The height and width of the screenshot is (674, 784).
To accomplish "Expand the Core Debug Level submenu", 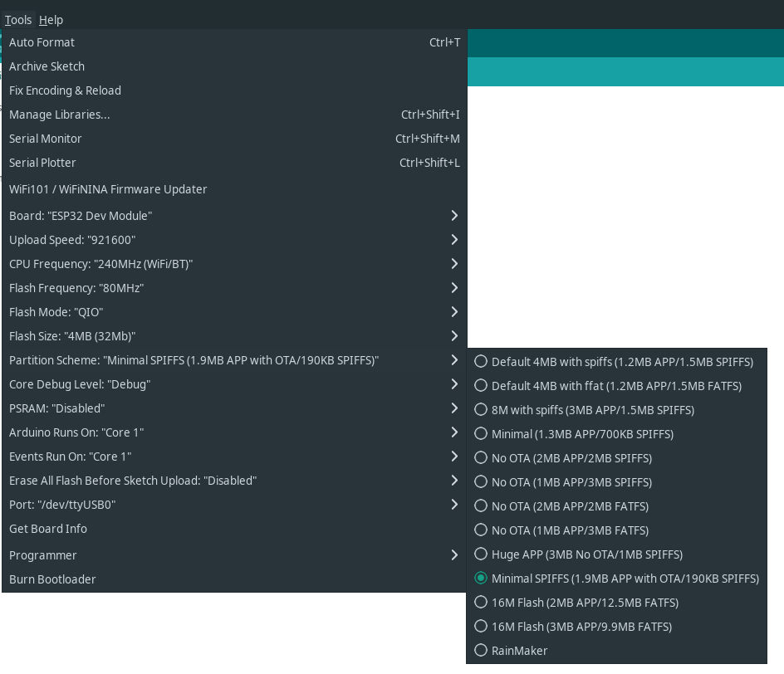I will (234, 384).
